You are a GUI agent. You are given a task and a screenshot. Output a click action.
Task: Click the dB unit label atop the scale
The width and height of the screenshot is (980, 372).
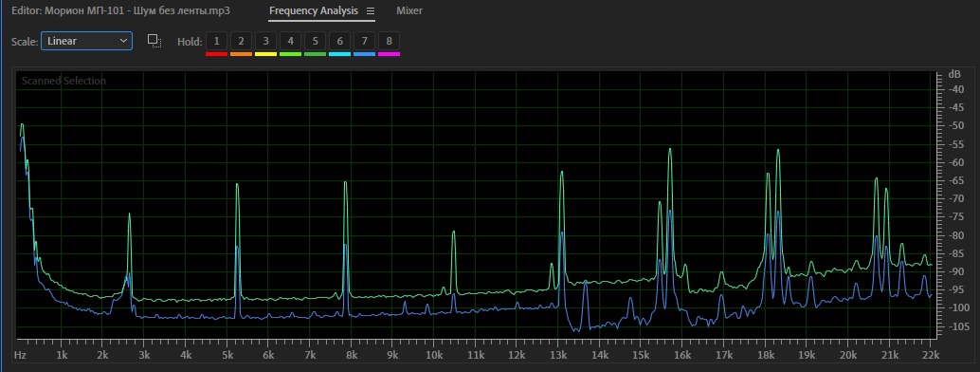tap(954, 74)
